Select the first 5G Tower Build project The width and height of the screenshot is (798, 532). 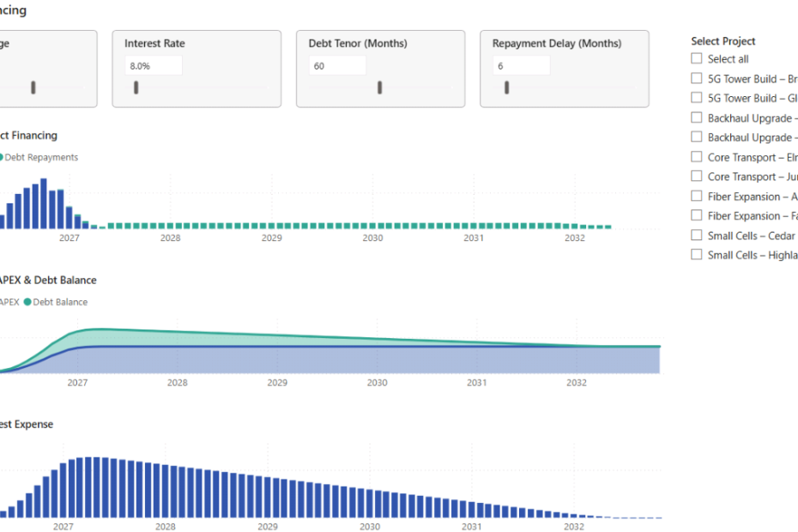[696, 77]
